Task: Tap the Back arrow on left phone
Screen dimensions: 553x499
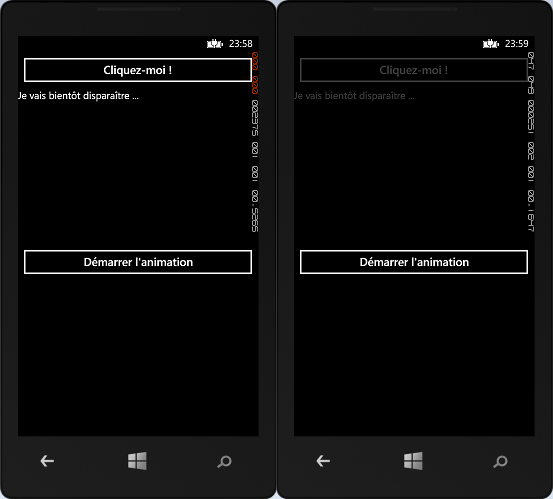Action: [x=47, y=461]
